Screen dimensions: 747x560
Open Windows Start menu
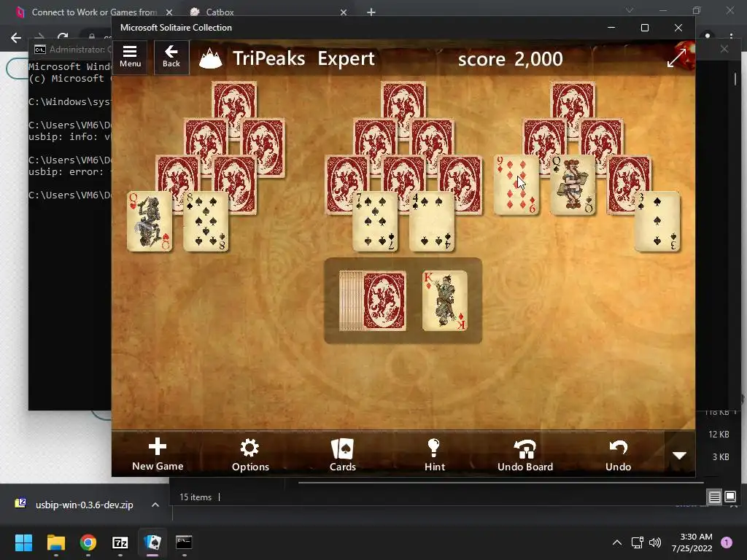(23, 542)
